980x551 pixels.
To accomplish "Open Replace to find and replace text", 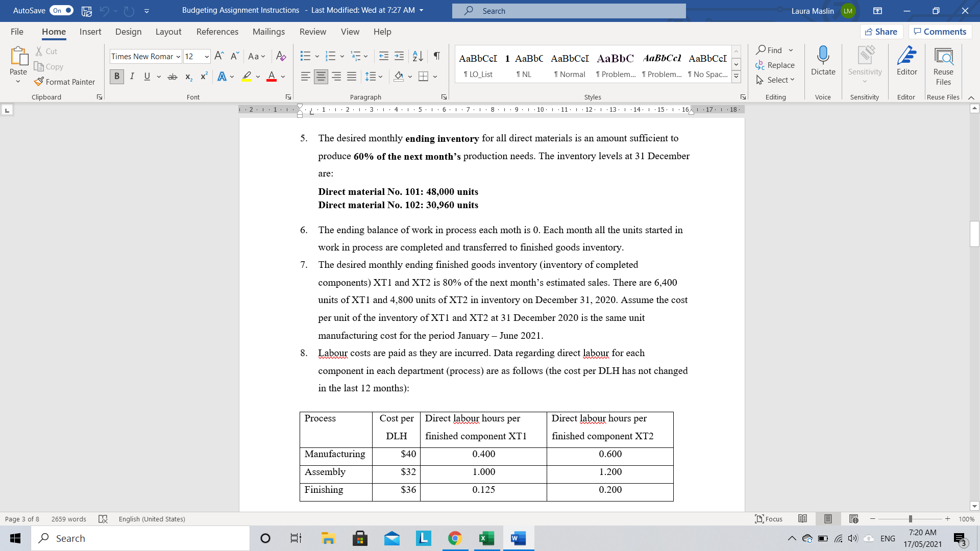I will [x=775, y=65].
